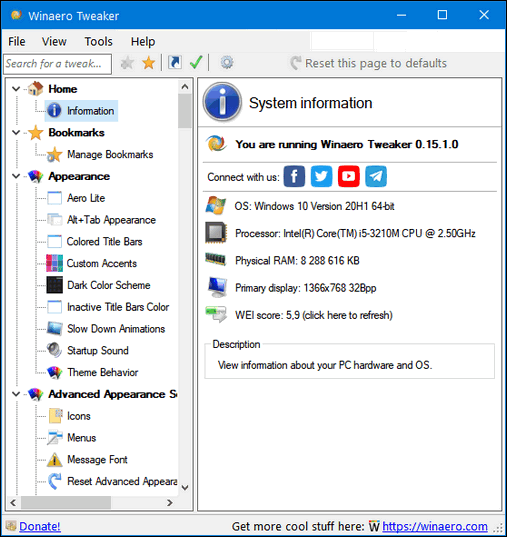Open the Tools menu

click(98, 41)
